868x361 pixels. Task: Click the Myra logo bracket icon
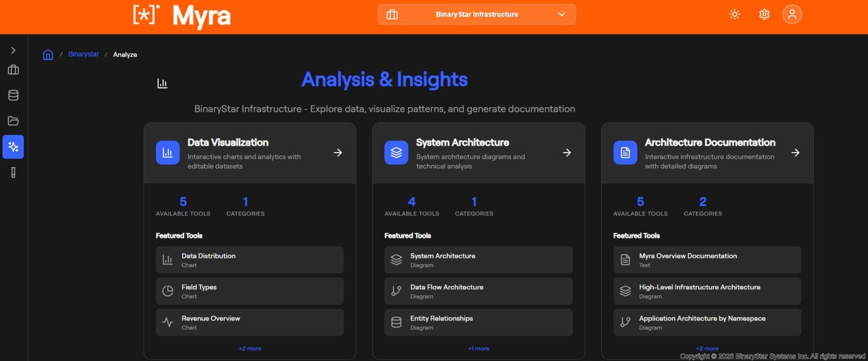[146, 15]
